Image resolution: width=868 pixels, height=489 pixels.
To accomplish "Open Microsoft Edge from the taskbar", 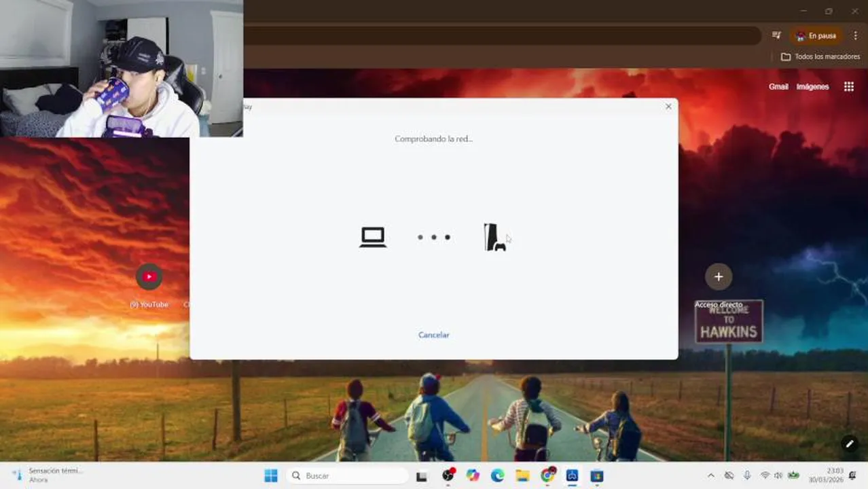I will tap(497, 475).
